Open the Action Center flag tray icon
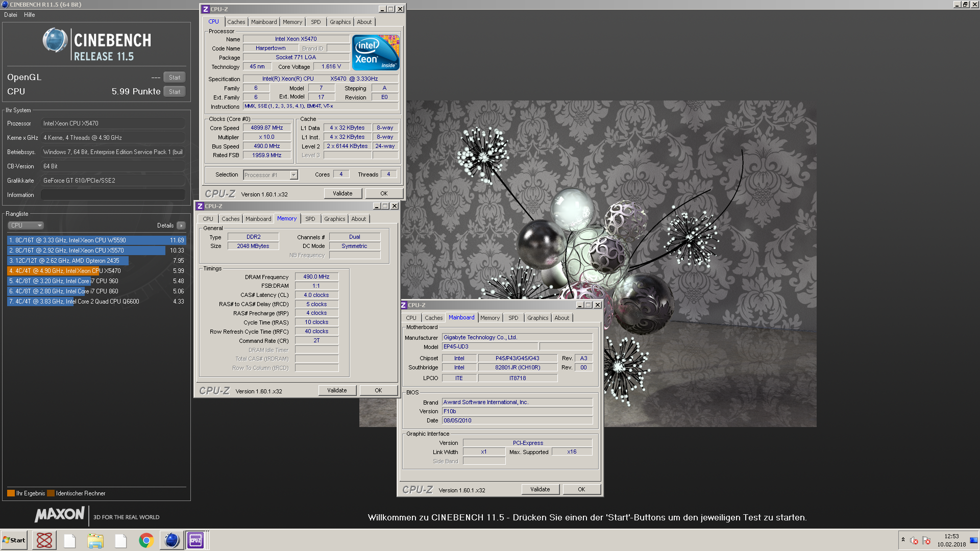Image resolution: width=980 pixels, height=551 pixels. pyautogui.click(x=926, y=540)
